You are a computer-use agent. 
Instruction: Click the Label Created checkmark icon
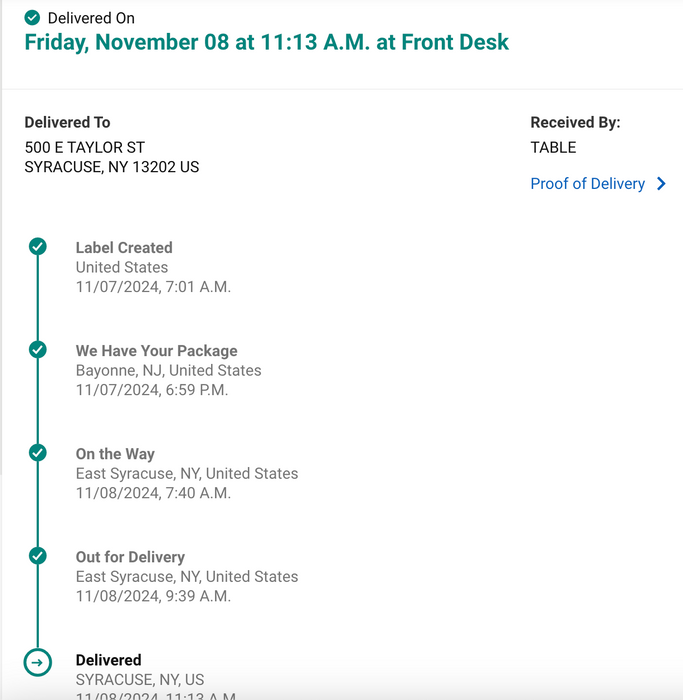[x=38, y=247]
